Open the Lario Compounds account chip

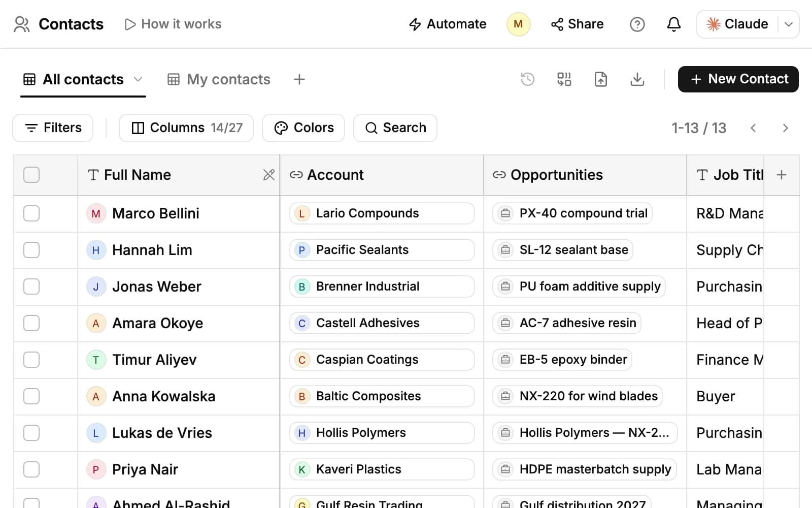click(382, 213)
